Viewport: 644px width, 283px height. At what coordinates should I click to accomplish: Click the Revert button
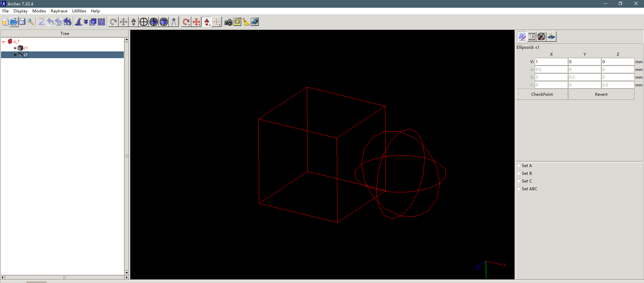(x=601, y=94)
